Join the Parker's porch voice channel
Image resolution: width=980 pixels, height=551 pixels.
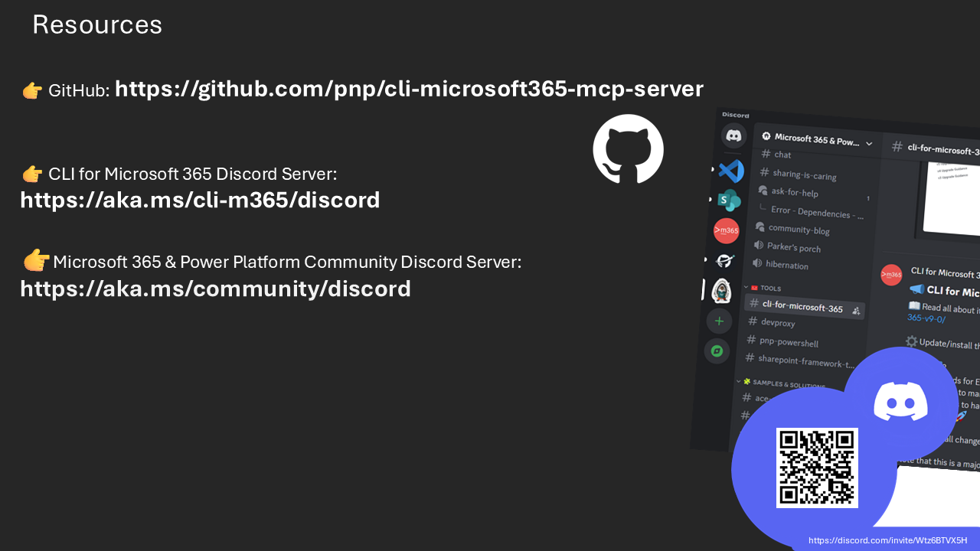[x=793, y=248]
